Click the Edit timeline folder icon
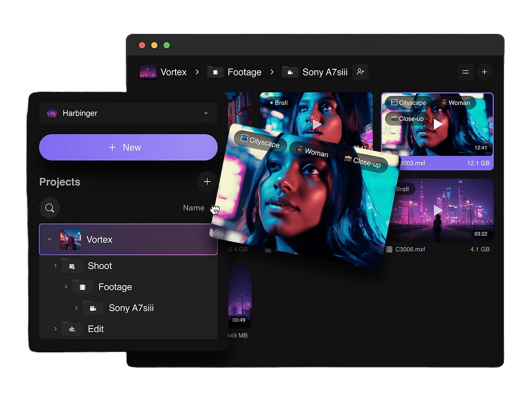Image resolution: width=532 pixels, height=394 pixels. click(x=72, y=330)
